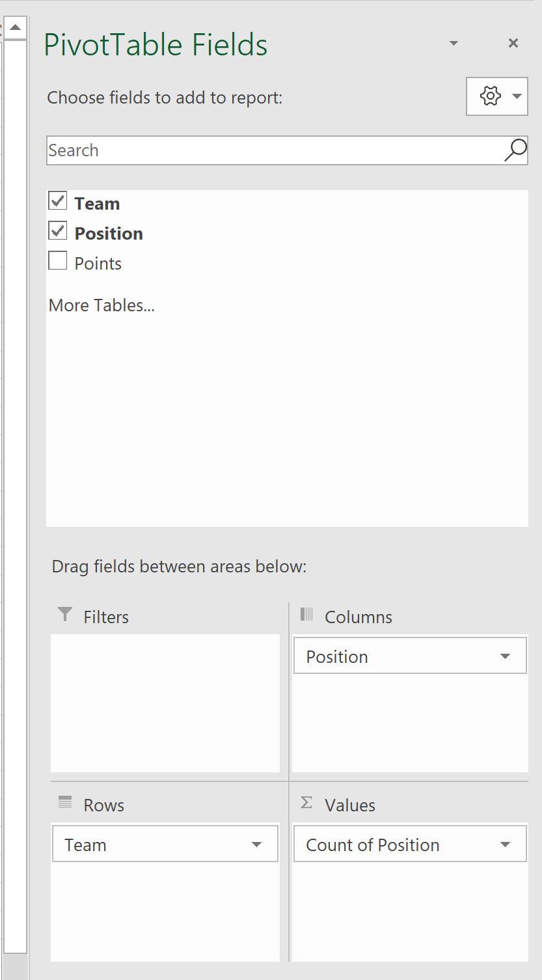Open the Position dropdown in Columns

[x=505, y=656]
